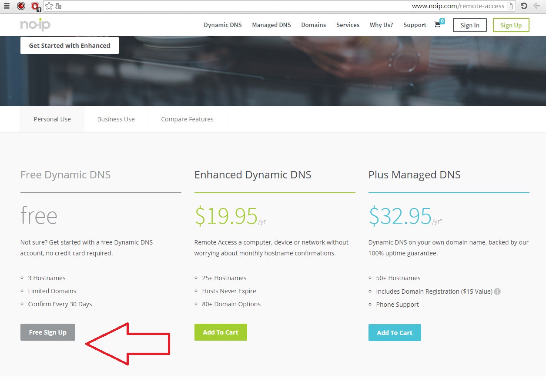The width and height of the screenshot is (546, 392).
Task: Click the translate page icon in address bar
Action: (x=59, y=6)
